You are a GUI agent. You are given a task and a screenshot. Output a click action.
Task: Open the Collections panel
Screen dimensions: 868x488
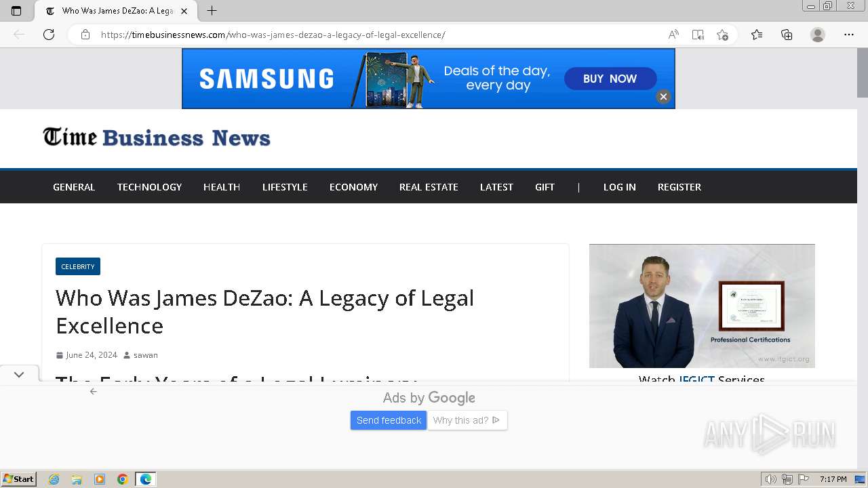pyautogui.click(x=787, y=35)
